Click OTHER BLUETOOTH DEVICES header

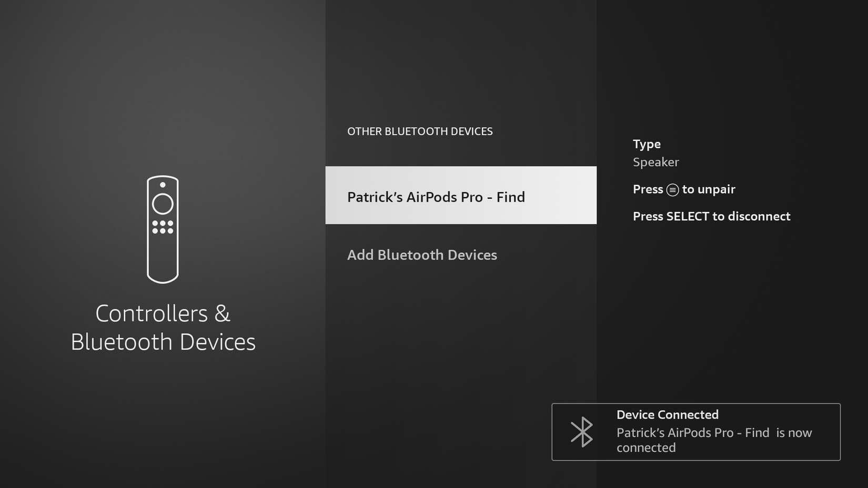420,131
